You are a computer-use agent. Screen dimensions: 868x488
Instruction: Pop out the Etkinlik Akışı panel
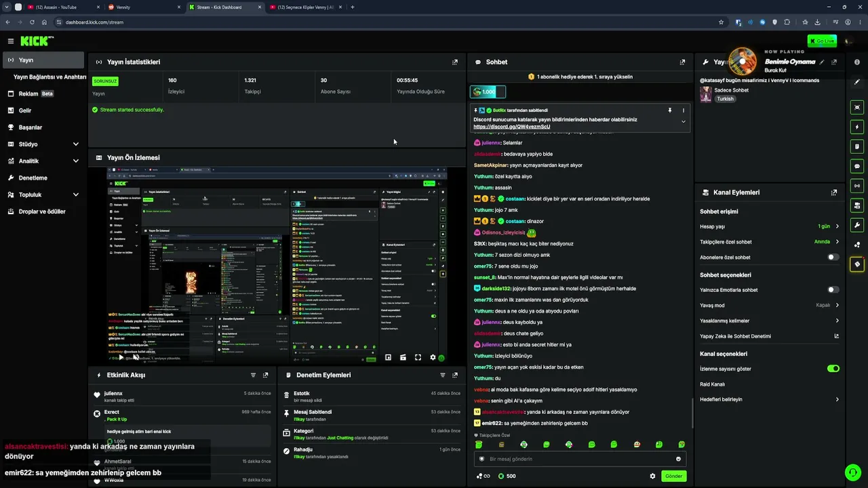click(x=265, y=375)
